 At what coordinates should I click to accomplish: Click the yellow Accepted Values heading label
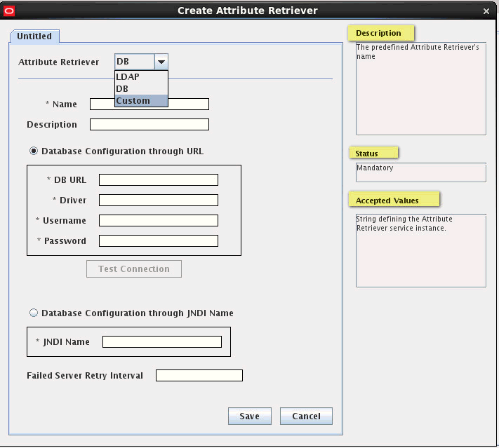[394, 201]
